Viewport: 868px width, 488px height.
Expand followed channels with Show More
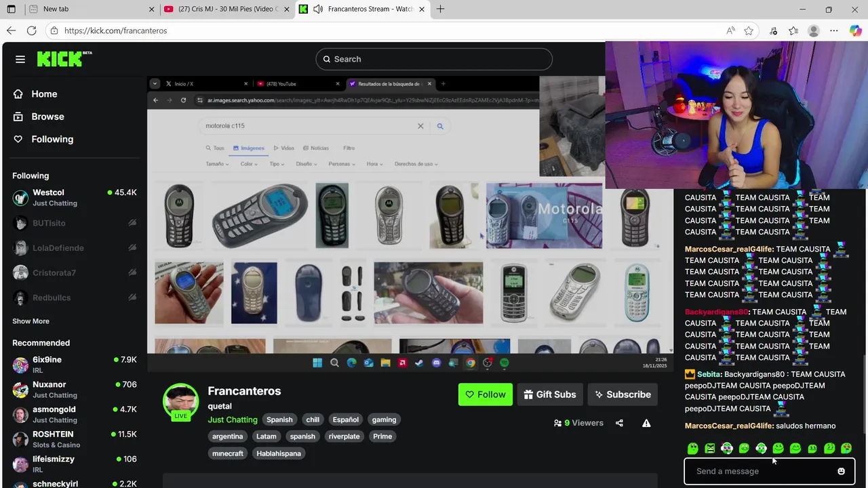(x=31, y=321)
